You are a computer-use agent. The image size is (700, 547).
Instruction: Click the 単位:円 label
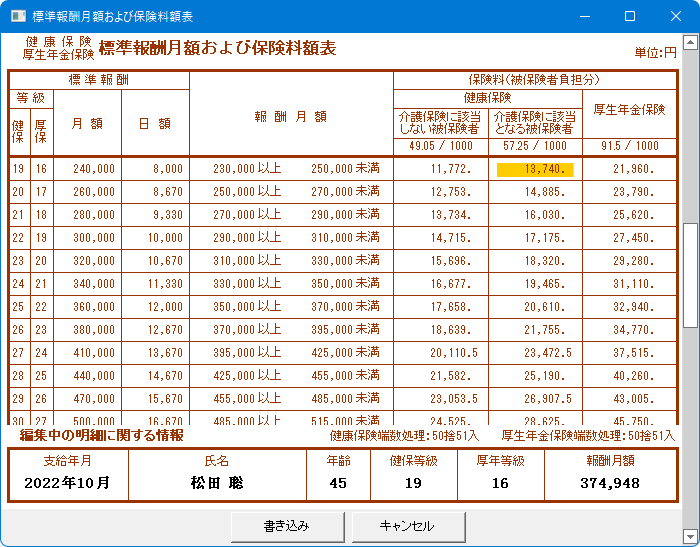coord(656,53)
